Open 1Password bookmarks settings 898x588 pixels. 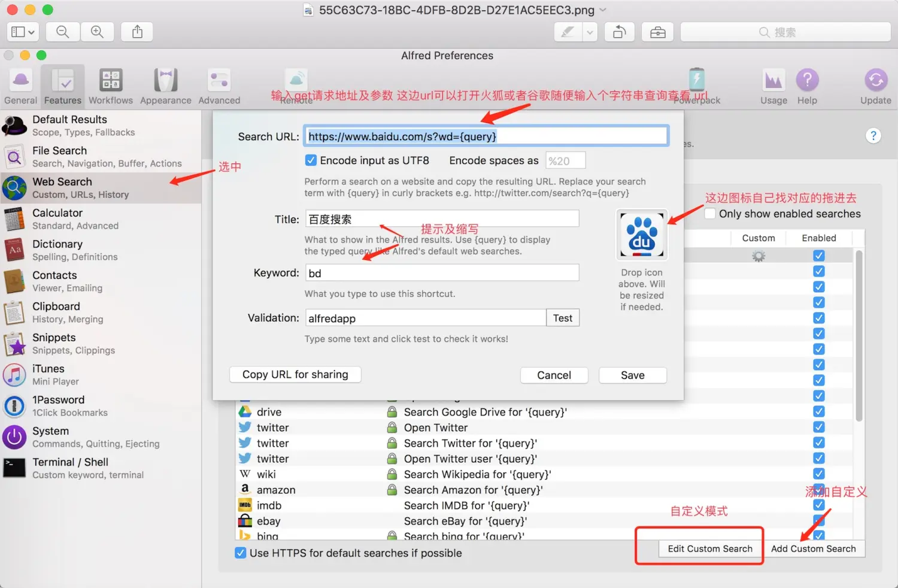click(x=101, y=406)
